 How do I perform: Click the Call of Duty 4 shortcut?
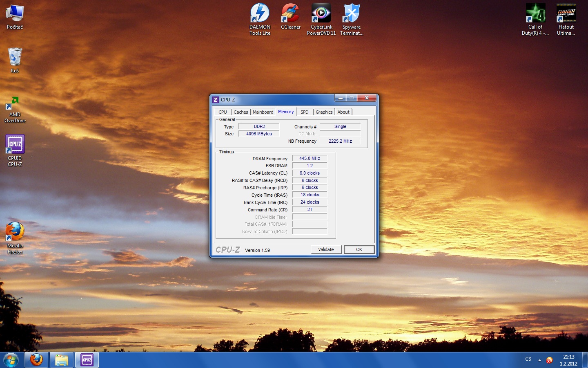click(535, 13)
